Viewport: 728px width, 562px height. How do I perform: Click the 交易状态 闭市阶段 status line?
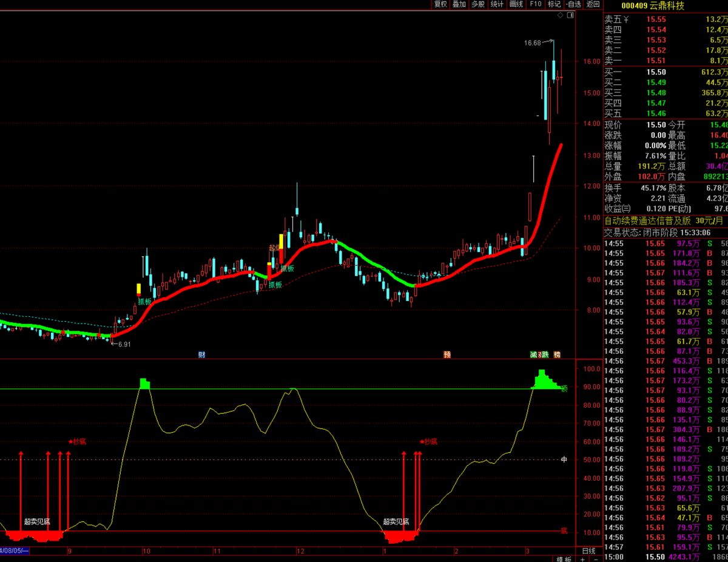click(658, 232)
